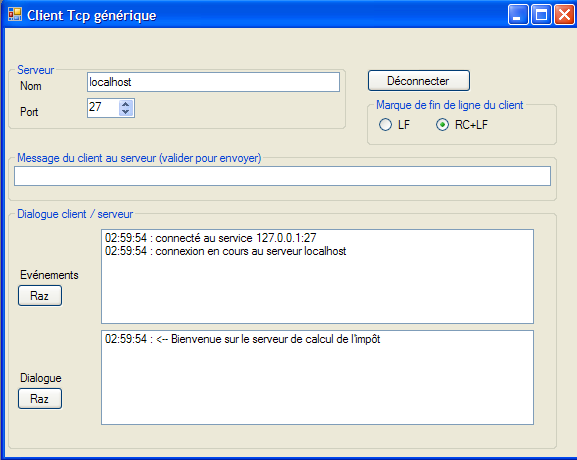
Task: Close the Client Tcp générique window
Action: pos(564,15)
